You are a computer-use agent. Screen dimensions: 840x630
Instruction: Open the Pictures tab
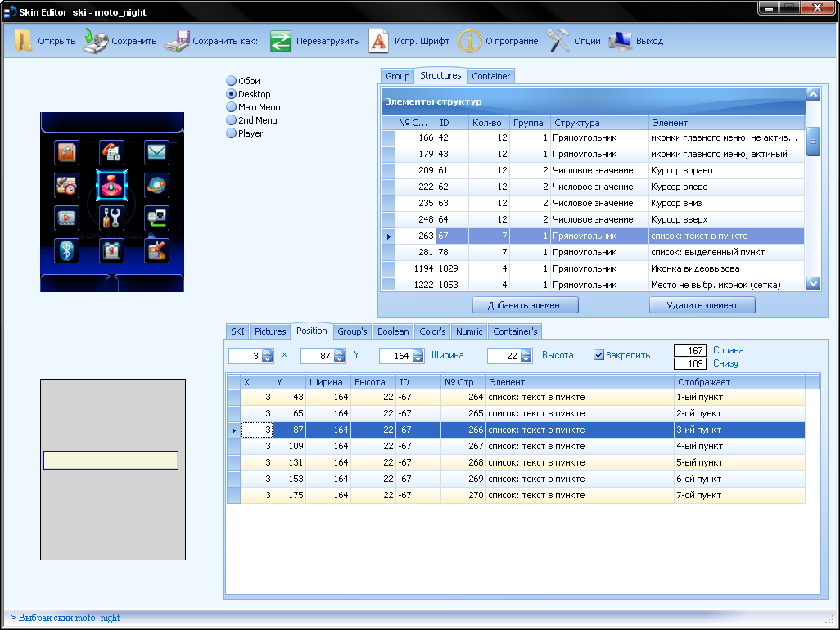(x=270, y=331)
